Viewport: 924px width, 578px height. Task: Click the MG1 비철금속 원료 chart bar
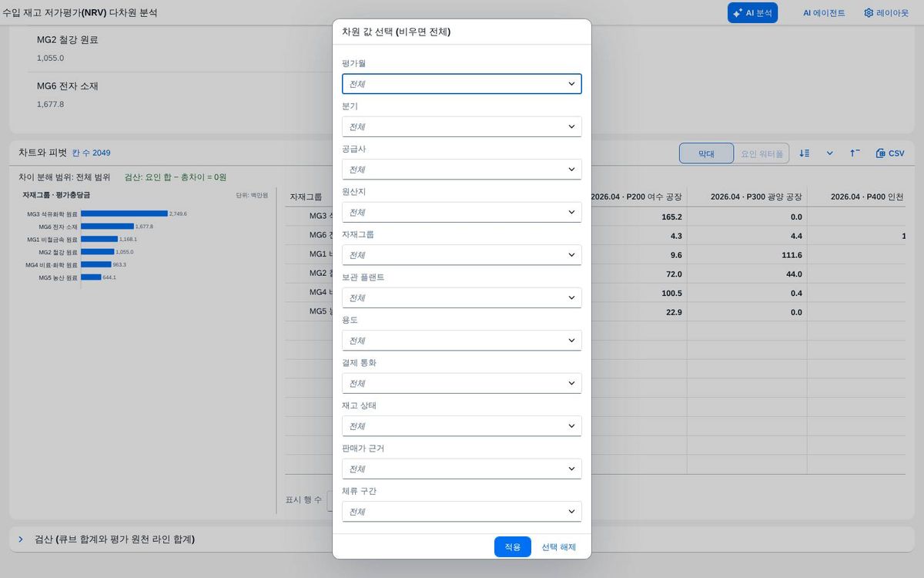[x=99, y=239]
